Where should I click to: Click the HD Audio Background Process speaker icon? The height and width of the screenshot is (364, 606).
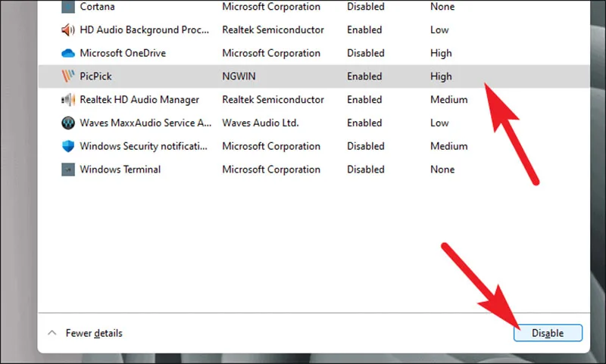(68, 30)
